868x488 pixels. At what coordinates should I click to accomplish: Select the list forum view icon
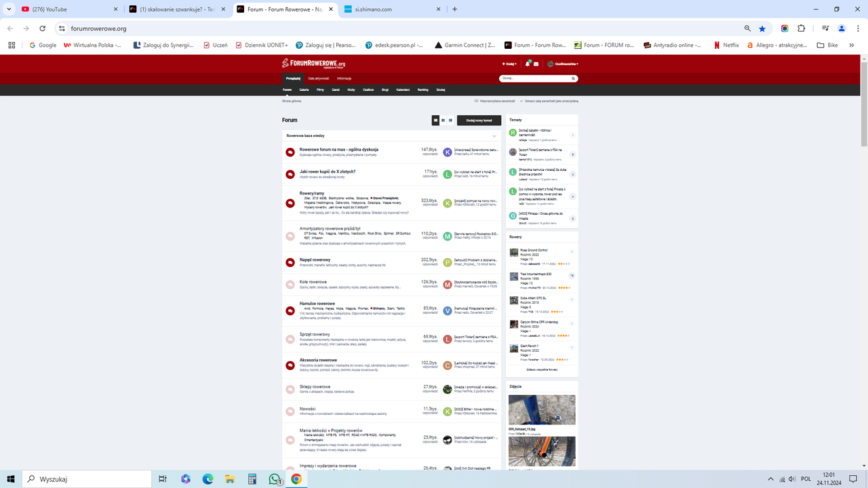pyautogui.click(x=450, y=120)
